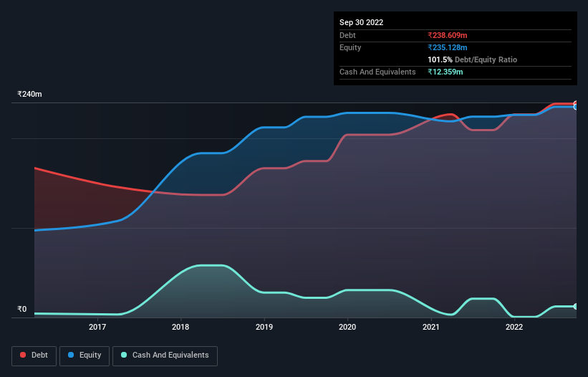The width and height of the screenshot is (588, 377).
Task: Select the Debt endpoint marker at Sep 2022
Action: point(576,103)
